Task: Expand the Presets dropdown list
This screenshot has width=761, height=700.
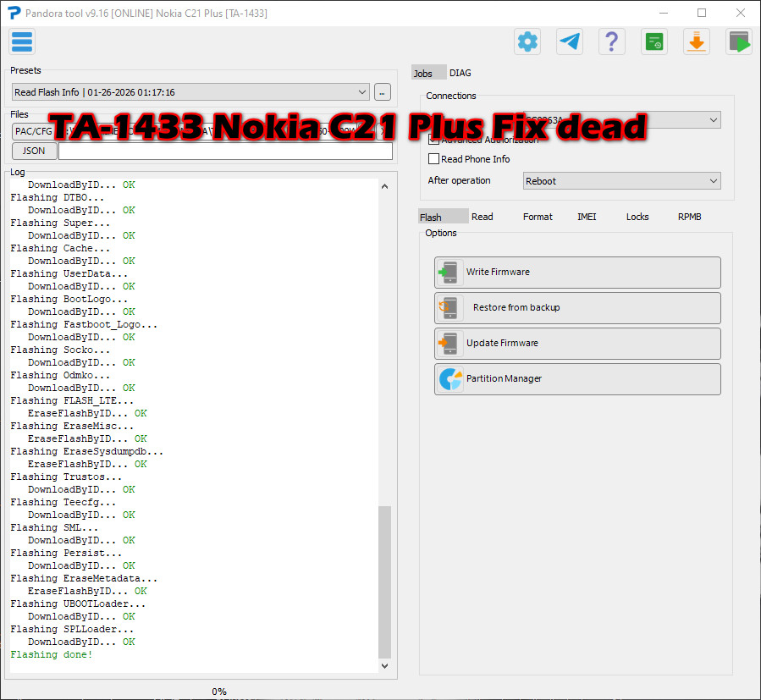Action: click(362, 92)
